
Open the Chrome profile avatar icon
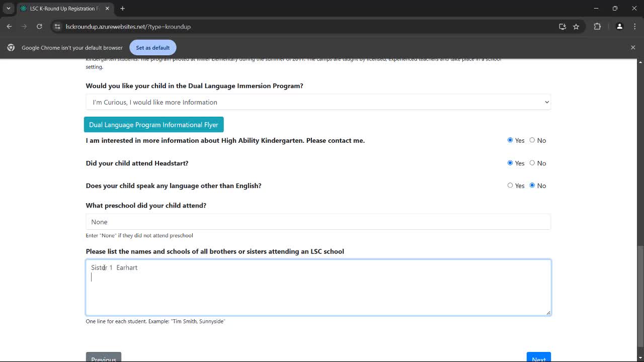[619, 27]
